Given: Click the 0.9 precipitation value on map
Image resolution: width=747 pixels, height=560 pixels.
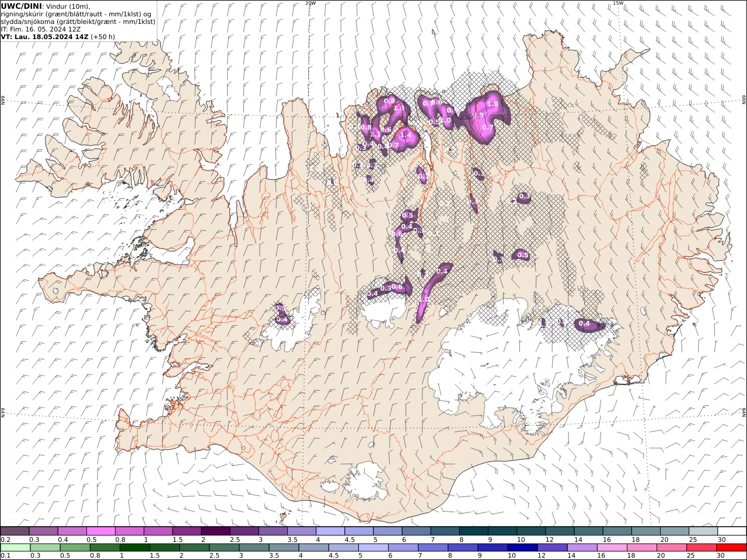Looking at the screenshot, I should tap(479, 116).
